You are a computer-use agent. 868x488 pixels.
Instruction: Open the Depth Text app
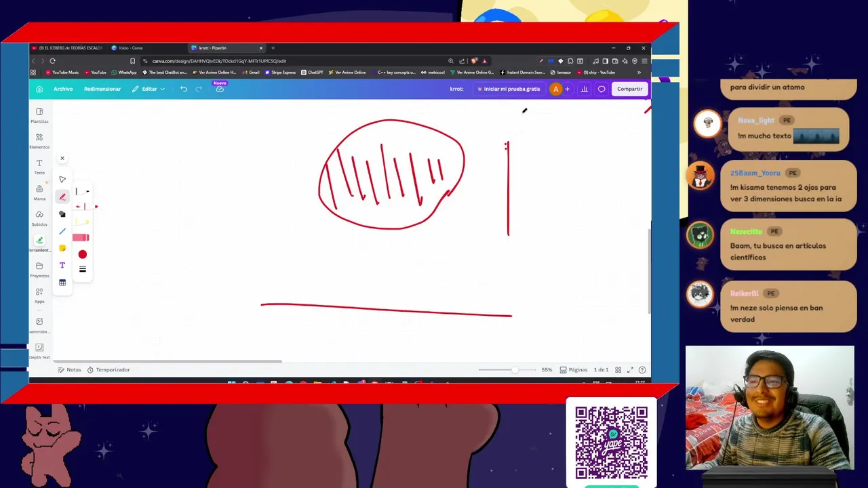click(39, 351)
